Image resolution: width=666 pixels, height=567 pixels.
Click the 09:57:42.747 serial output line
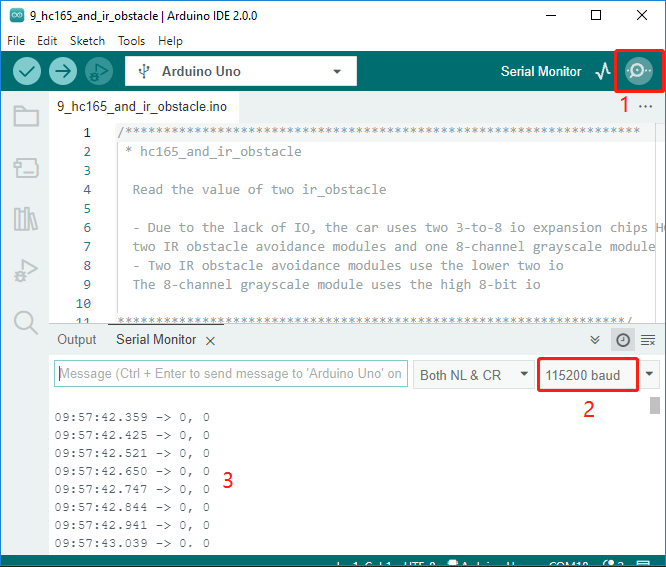click(132, 489)
